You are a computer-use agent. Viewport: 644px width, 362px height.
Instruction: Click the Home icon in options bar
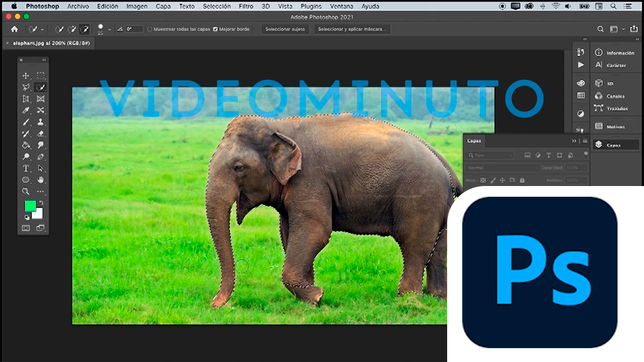coord(14,29)
